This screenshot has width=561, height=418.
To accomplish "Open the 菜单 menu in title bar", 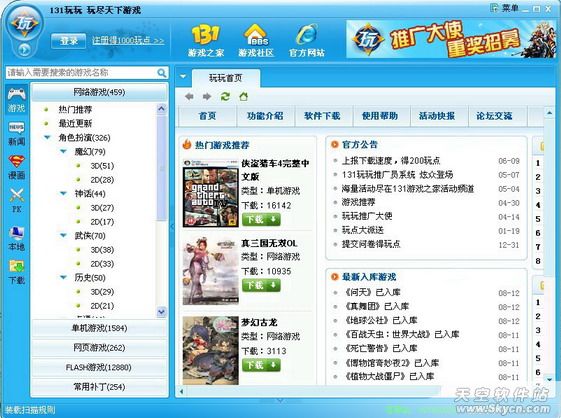I will click(504, 8).
